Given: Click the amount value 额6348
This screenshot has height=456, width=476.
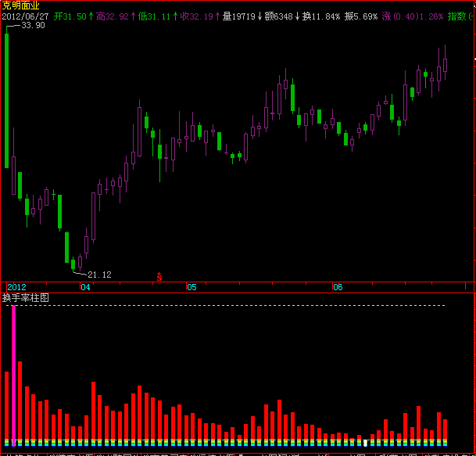Looking at the screenshot, I should (x=279, y=16).
